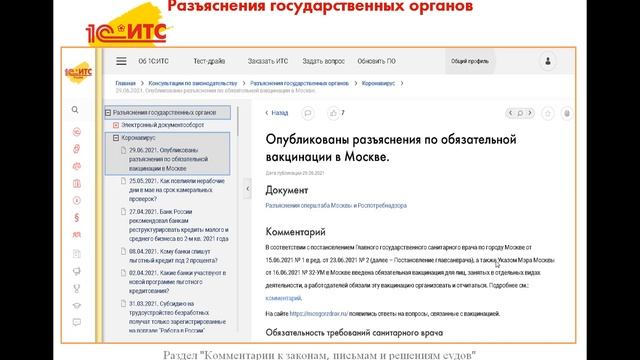Open Тест-драйв menu item
This screenshot has height=360, width=640.
click(209, 61)
